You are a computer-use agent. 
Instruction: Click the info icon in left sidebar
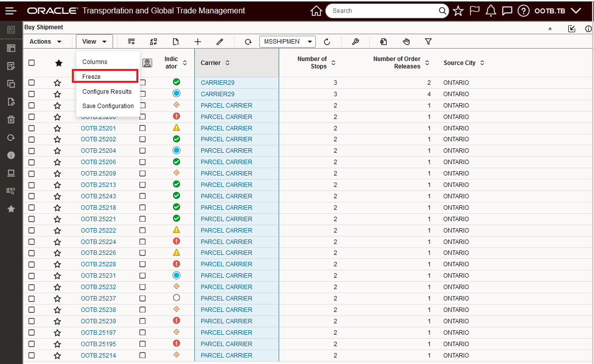pos(11,155)
